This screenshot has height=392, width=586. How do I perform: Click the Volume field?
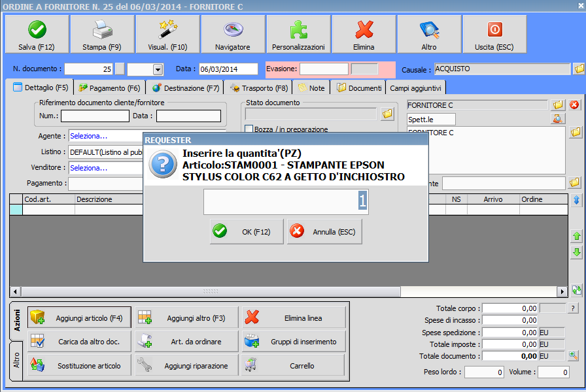(553, 372)
